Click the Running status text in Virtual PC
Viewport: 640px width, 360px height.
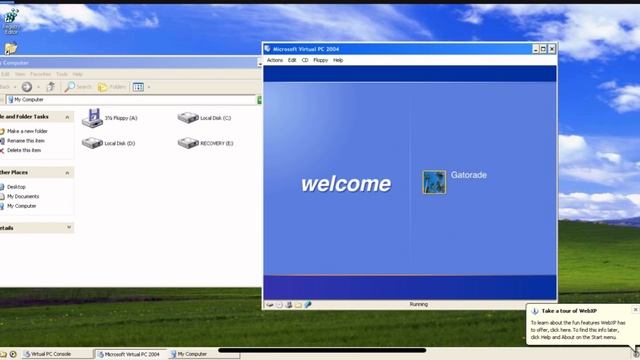coord(418,304)
